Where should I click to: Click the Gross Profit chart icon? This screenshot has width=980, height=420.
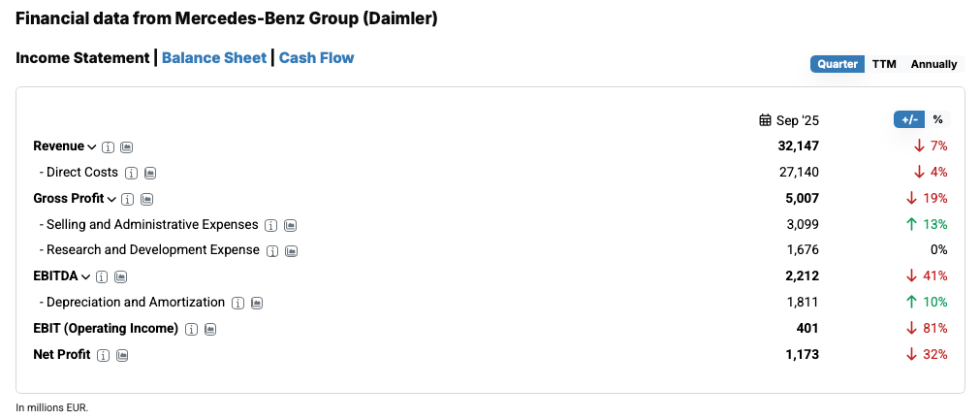pos(147,200)
